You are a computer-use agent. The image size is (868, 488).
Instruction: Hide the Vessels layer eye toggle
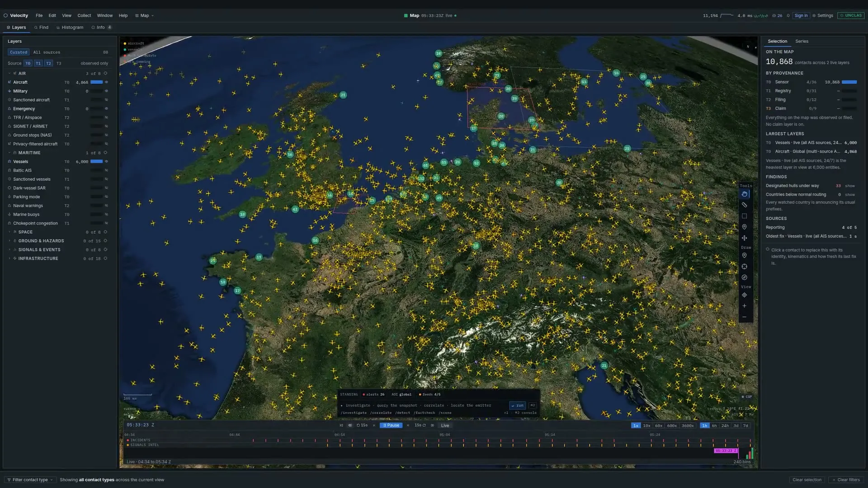tap(107, 161)
